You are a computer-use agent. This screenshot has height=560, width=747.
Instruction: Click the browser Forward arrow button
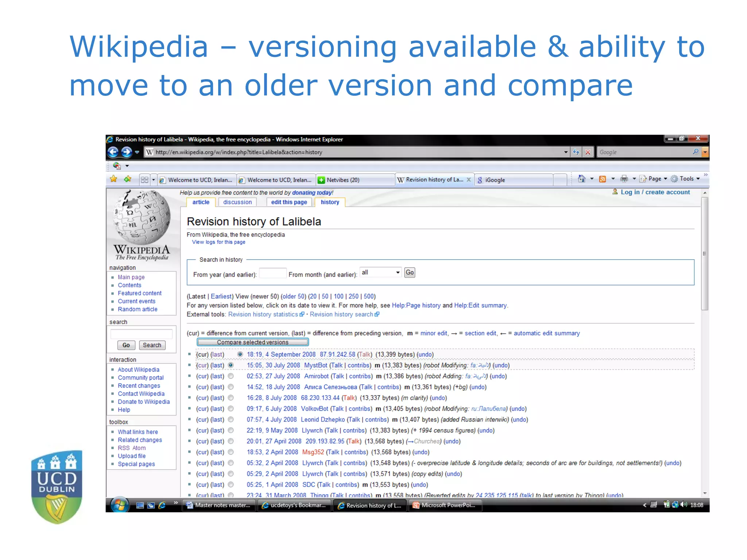click(x=127, y=152)
